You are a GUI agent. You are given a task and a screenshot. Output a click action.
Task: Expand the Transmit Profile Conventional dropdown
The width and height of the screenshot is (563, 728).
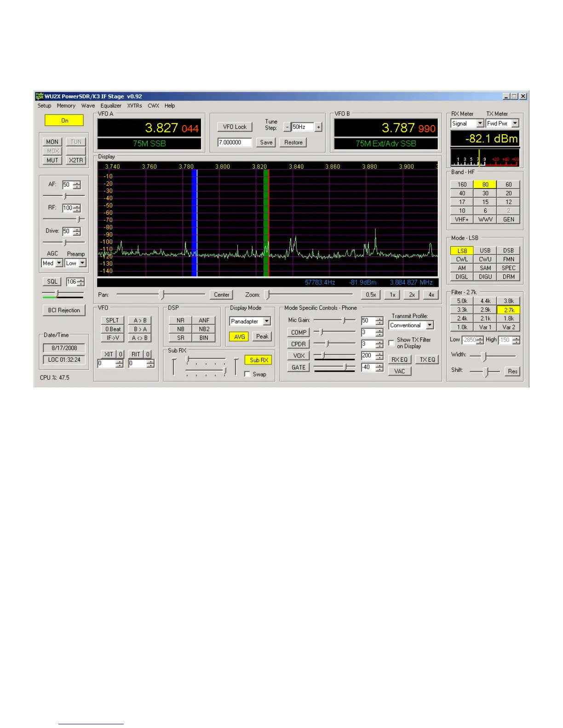click(430, 325)
